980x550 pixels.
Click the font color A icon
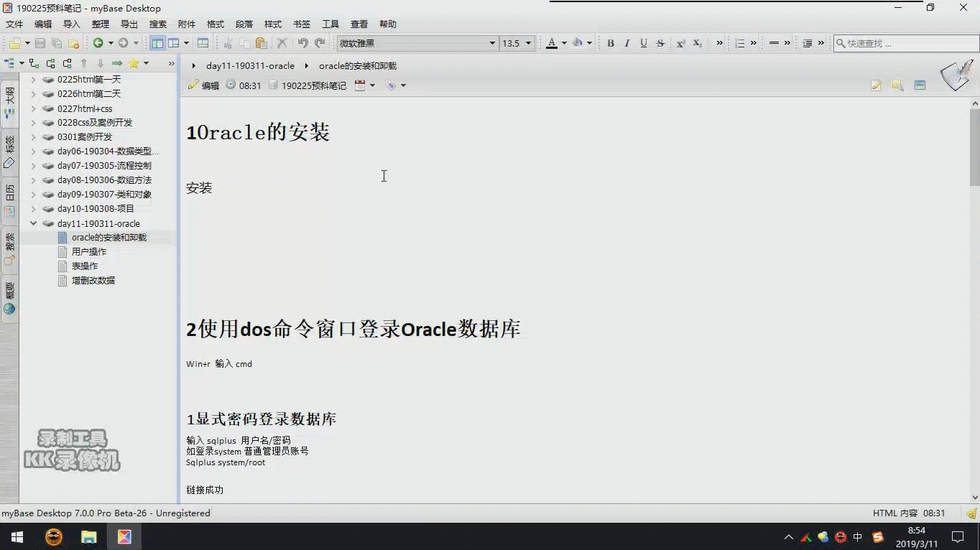(x=551, y=43)
